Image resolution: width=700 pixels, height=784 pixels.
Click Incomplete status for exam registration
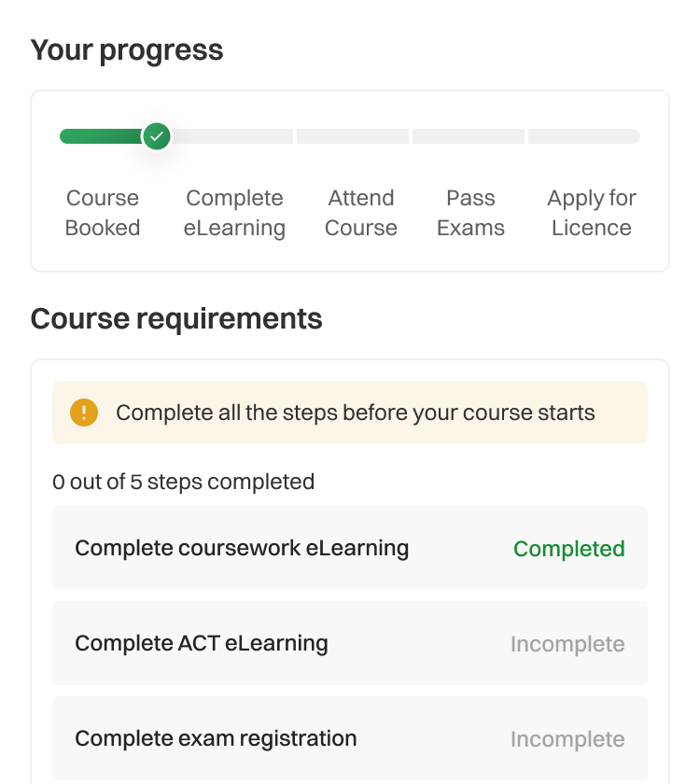click(x=567, y=739)
